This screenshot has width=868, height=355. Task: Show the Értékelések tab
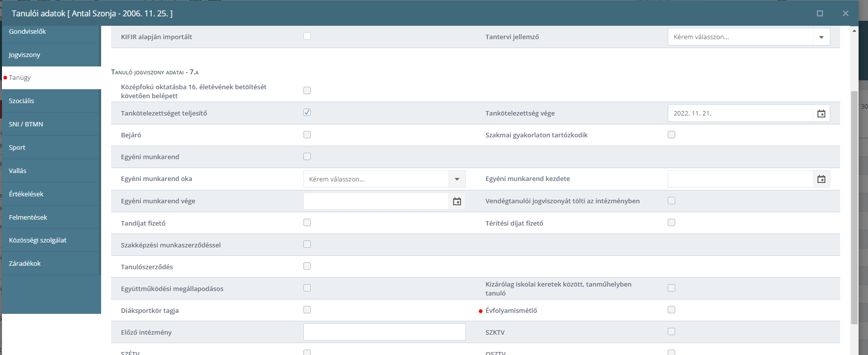tap(51, 194)
